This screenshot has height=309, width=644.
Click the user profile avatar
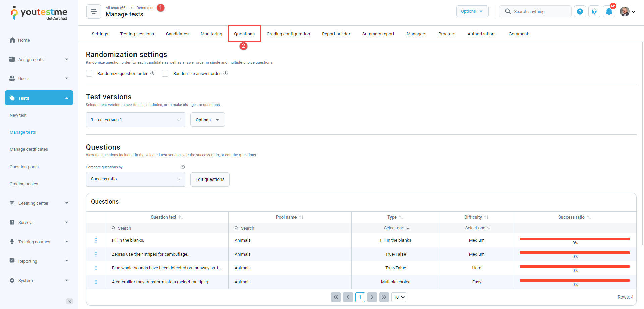(625, 12)
